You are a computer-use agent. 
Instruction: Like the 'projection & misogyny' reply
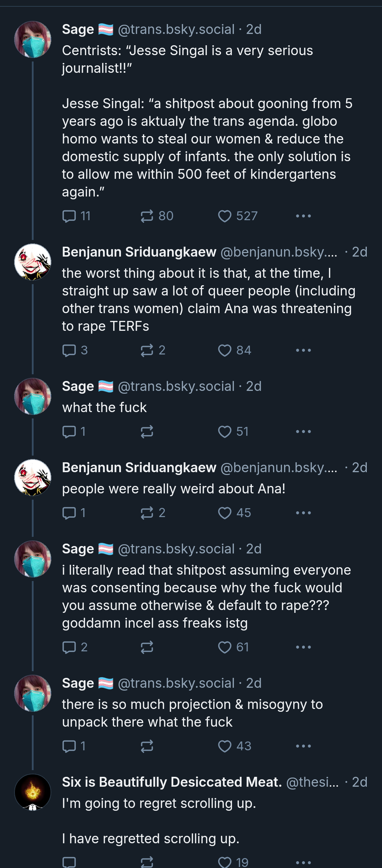pos(225,746)
